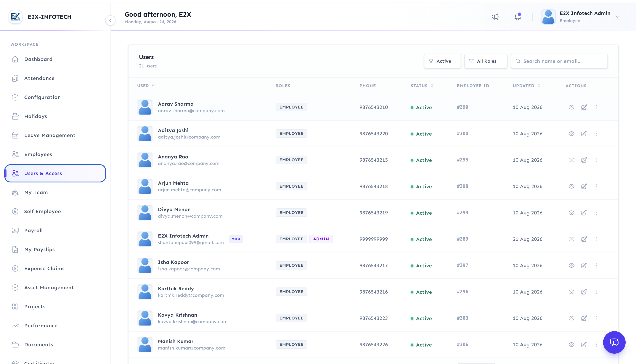Screen dimensions: 636x364
Task: Collapse the sidebar with the arrow button
Action: click(110, 20)
